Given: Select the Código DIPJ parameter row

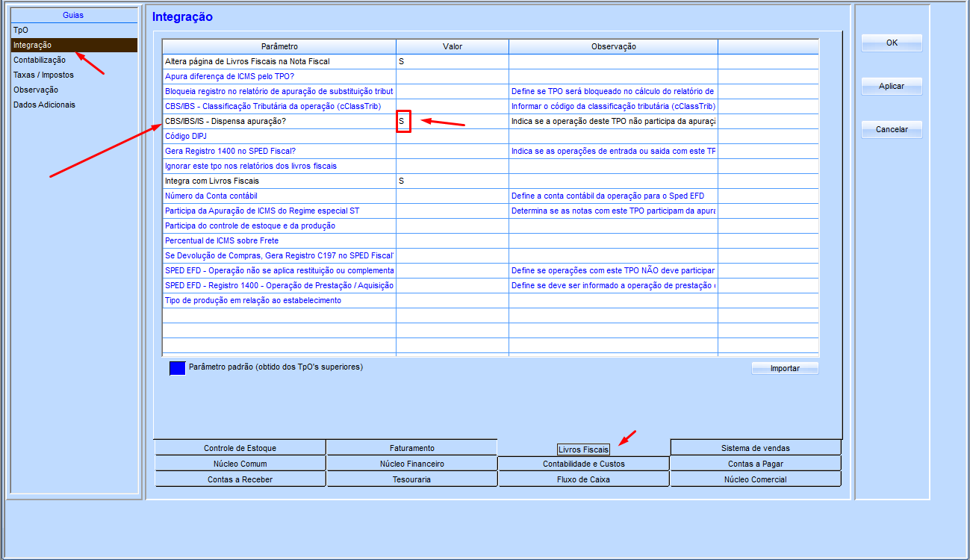Looking at the screenshot, I should point(279,136).
